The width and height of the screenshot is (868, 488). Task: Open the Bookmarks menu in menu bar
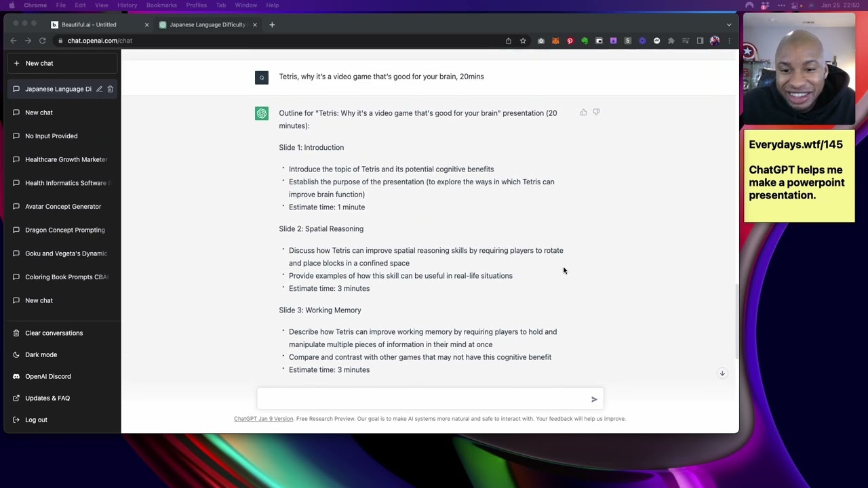(x=161, y=5)
